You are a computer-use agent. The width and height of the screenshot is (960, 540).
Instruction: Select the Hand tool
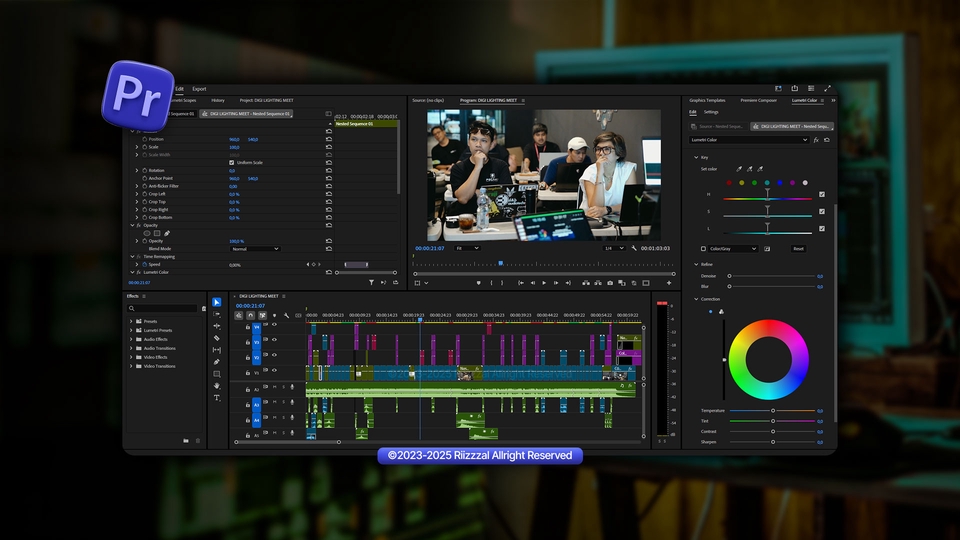coord(217,386)
